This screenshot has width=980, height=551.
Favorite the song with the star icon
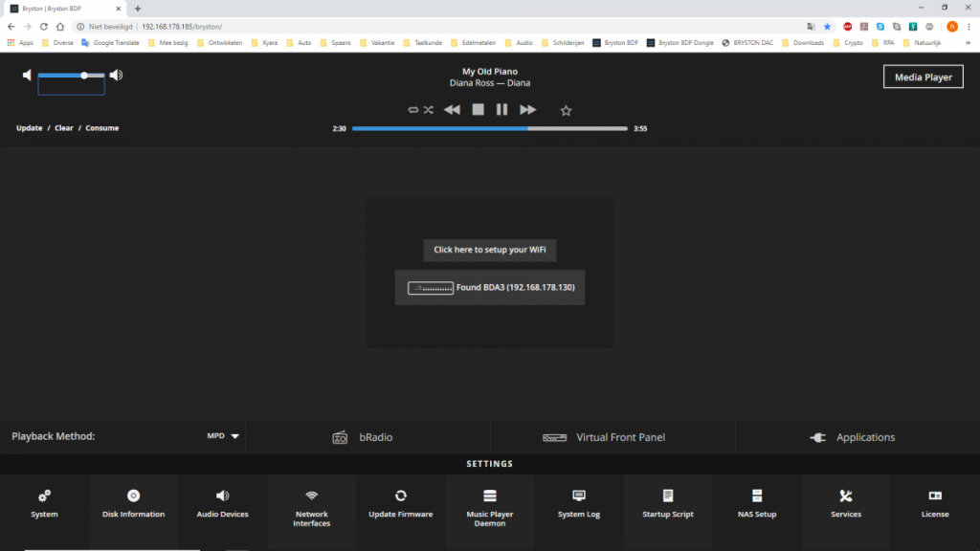click(566, 111)
